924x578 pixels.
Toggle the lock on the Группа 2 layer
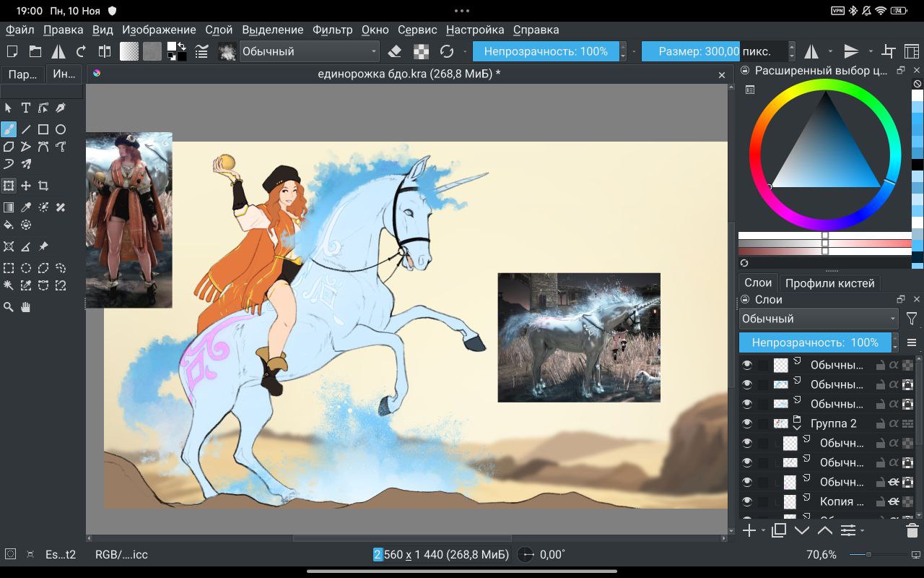coord(881,423)
